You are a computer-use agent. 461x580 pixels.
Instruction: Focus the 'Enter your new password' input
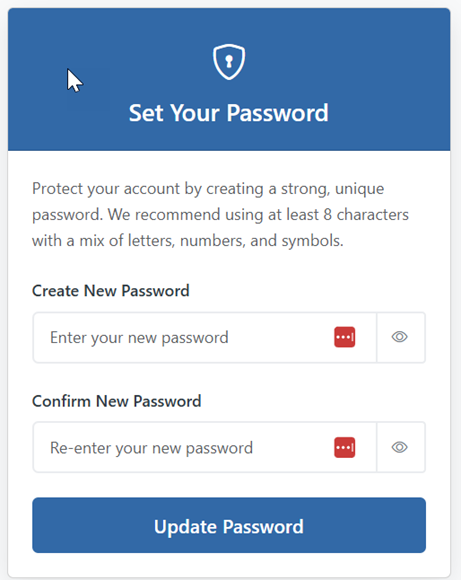point(205,337)
